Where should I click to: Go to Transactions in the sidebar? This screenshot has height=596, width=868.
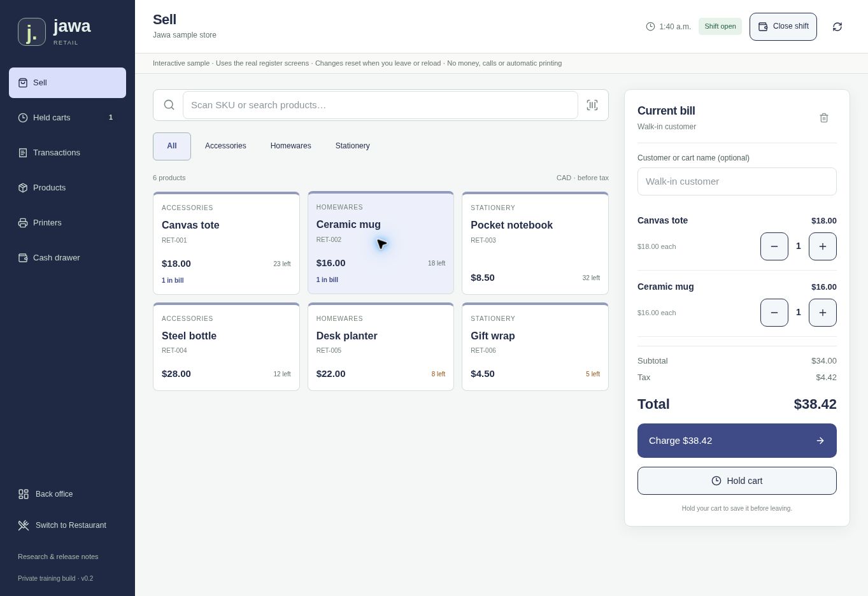tap(68, 153)
